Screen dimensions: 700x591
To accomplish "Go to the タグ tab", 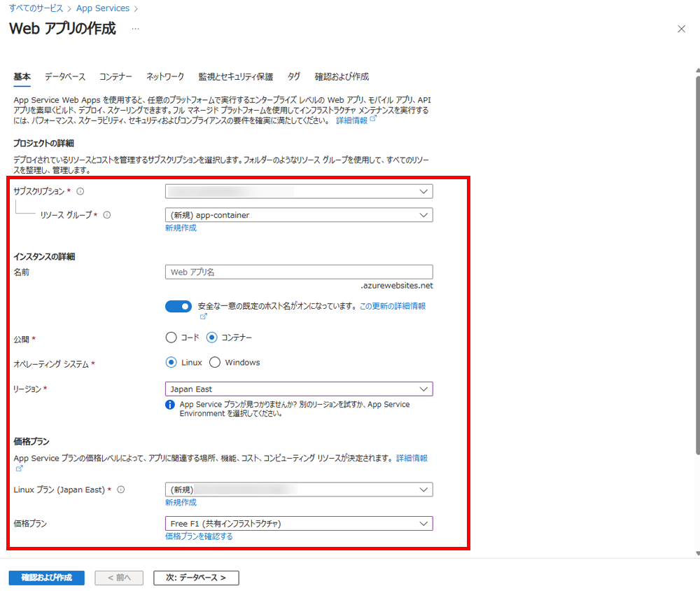I will coord(294,77).
